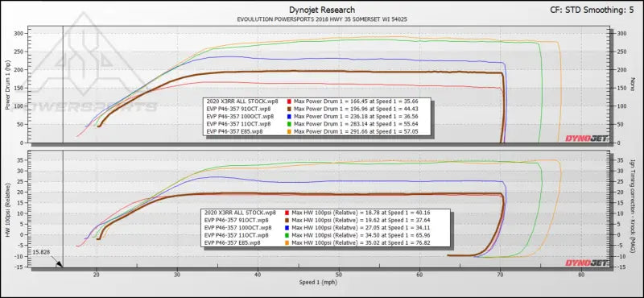Click the Dynojet logo on the lower graph
This screenshot has width=644, height=298.
(586, 263)
